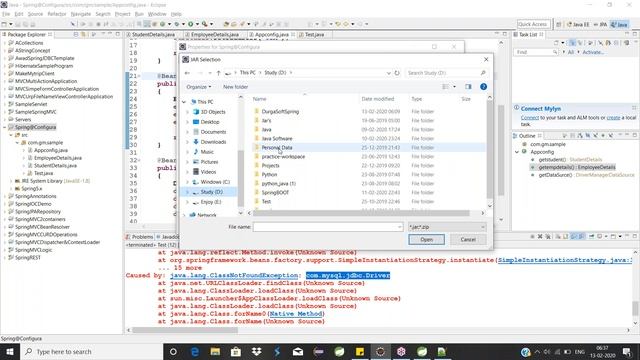Switch to the Java EE perspective
This screenshot has height=360, width=640.
pyautogui.click(x=578, y=24)
